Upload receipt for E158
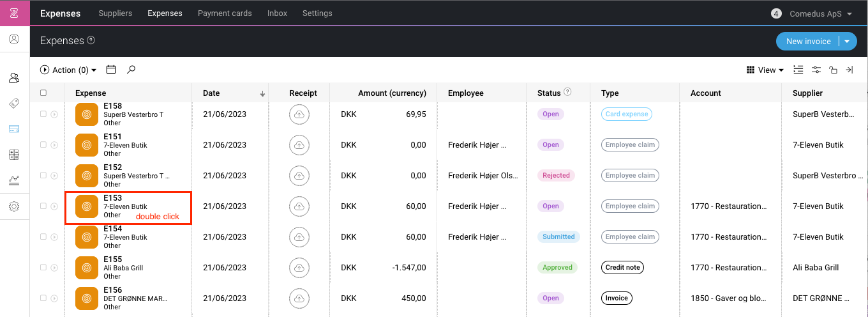 click(298, 114)
